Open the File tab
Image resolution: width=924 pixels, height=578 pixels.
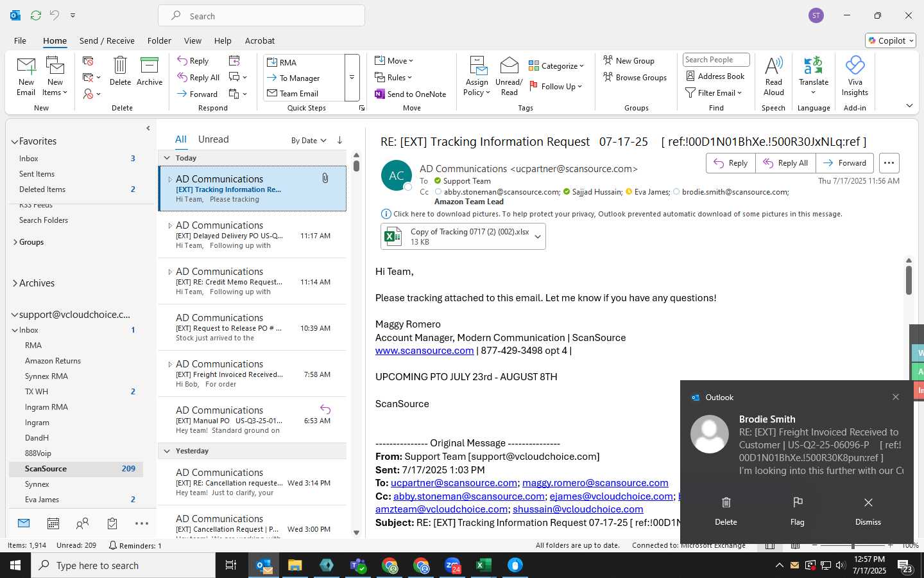20,40
